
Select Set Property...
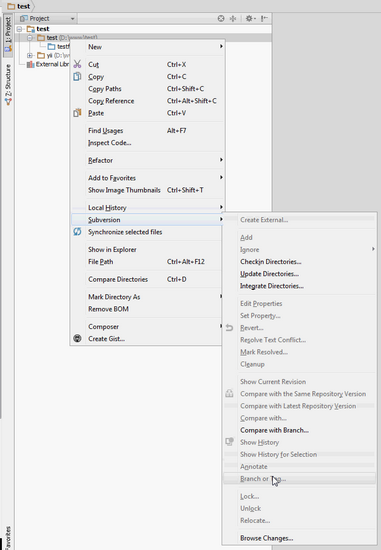point(260,316)
